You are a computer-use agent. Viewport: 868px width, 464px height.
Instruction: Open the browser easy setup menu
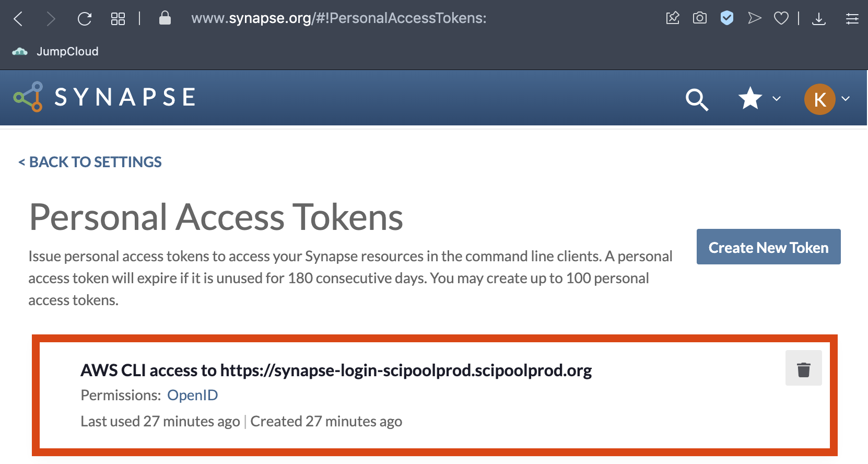[852, 19]
